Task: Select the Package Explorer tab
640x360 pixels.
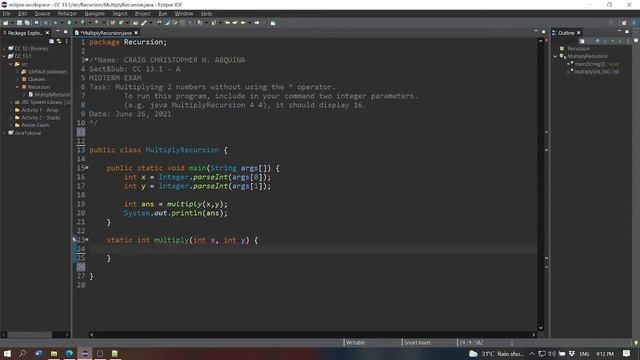Action: [24, 33]
